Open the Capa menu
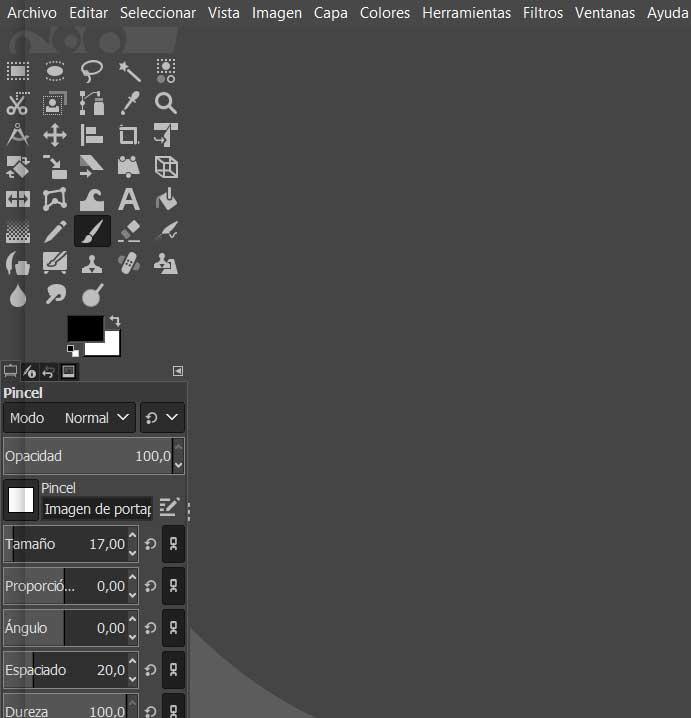The height and width of the screenshot is (718, 691). [x=331, y=13]
